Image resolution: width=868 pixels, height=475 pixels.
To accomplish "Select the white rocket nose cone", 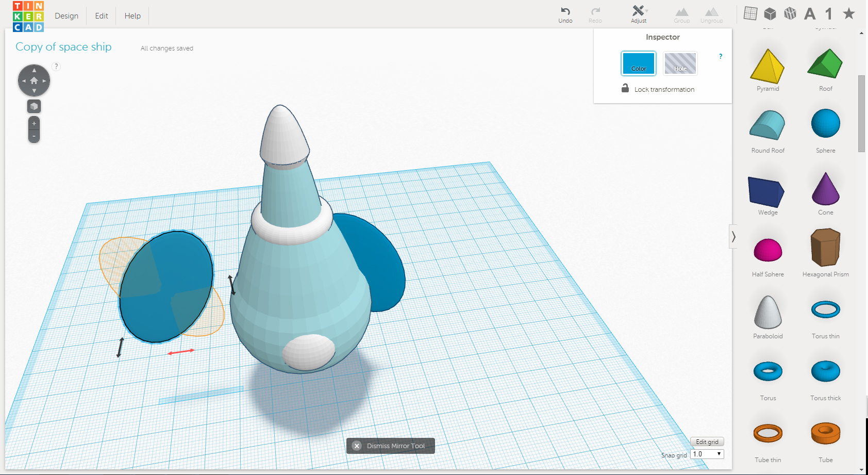I will pyautogui.click(x=283, y=135).
